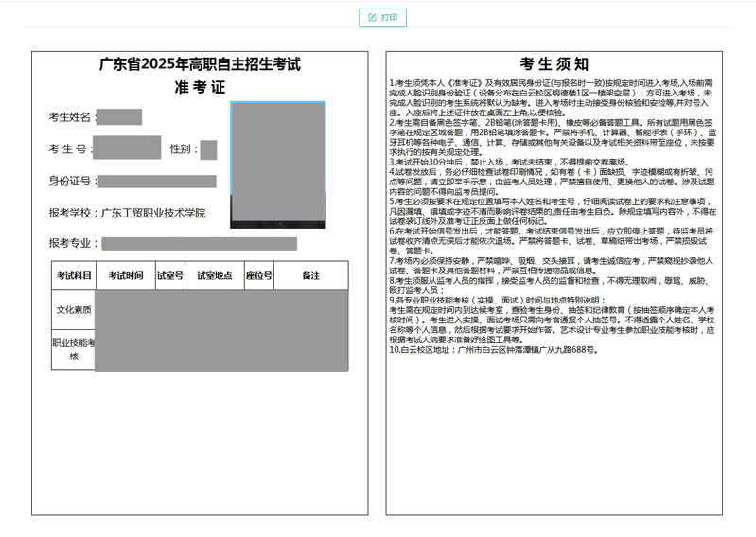The height and width of the screenshot is (537, 756).
Task: Click the 白云校区地址 line in the notice
Action: 493,349
